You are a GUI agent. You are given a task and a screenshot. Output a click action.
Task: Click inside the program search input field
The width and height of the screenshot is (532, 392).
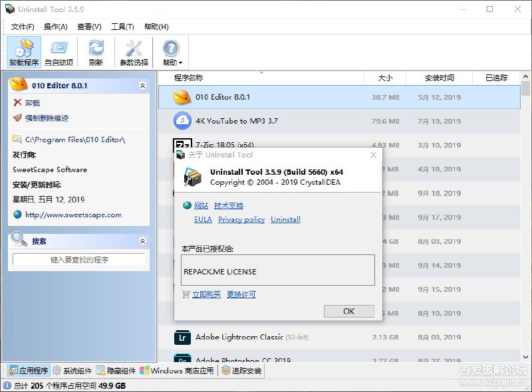[x=80, y=260]
